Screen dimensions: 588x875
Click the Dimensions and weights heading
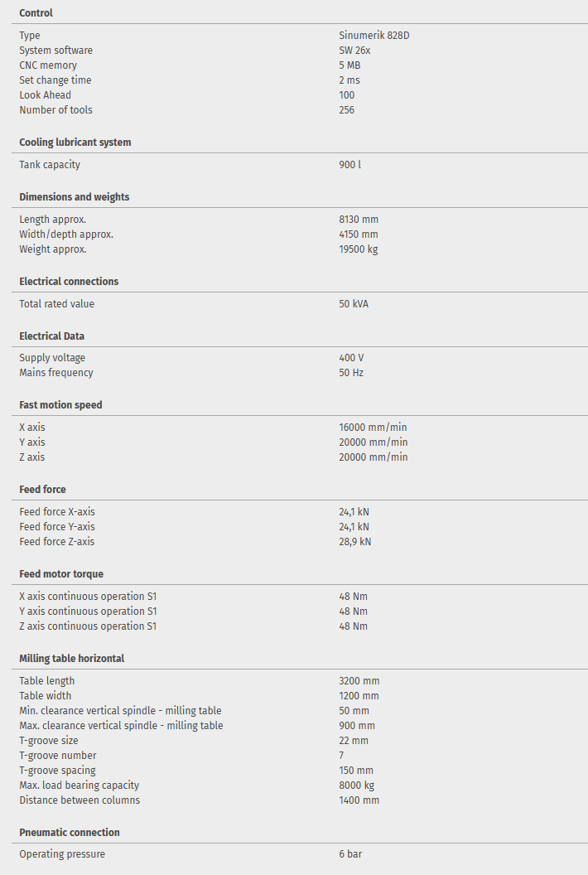point(75,197)
